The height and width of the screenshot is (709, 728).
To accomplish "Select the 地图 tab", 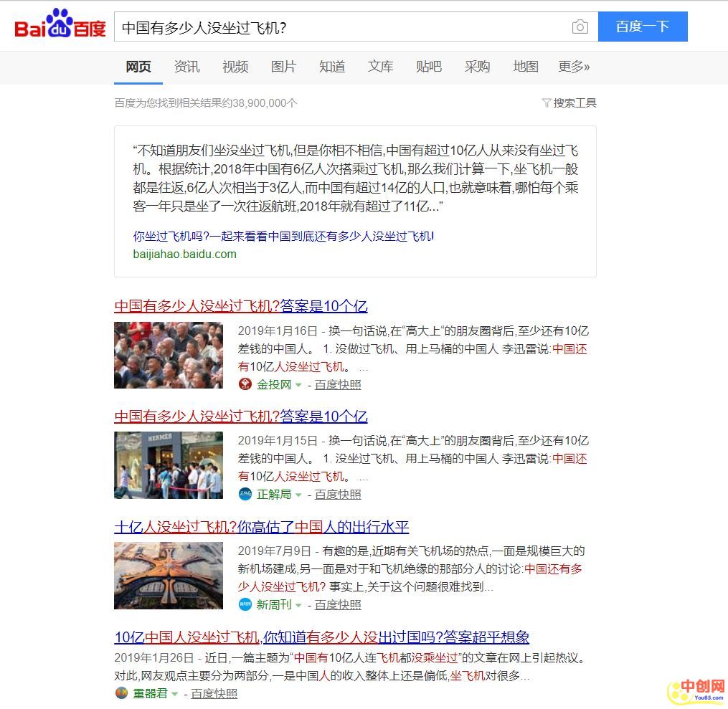I will (526, 67).
